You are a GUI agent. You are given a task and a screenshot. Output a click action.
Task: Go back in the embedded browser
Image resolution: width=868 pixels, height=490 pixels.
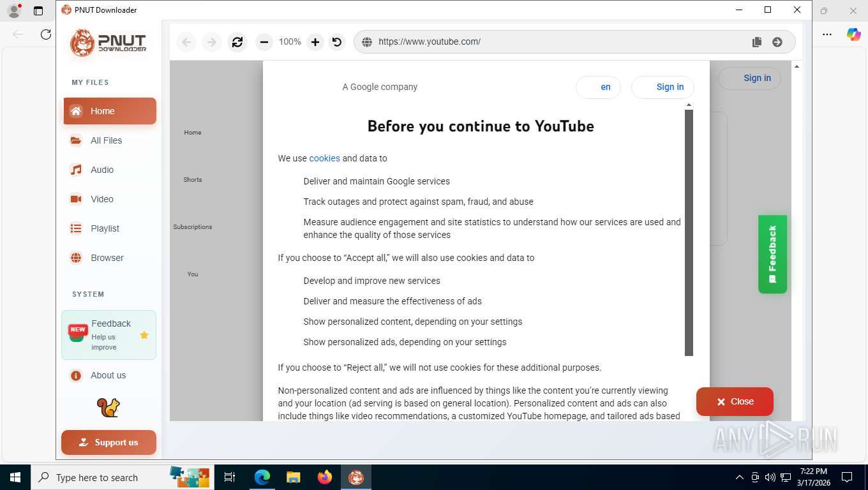[x=186, y=42]
